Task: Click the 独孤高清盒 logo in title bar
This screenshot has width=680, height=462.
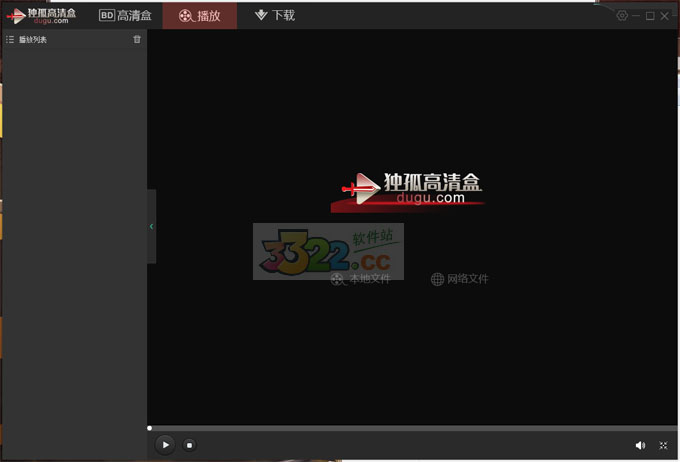Action: click(x=41, y=16)
